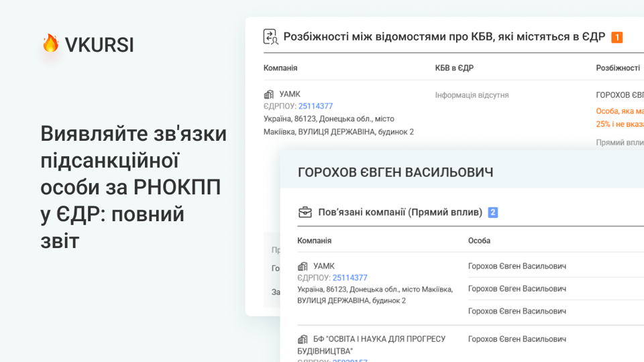
Task: Click the КБВ discrepancies section title
Action: (x=444, y=37)
